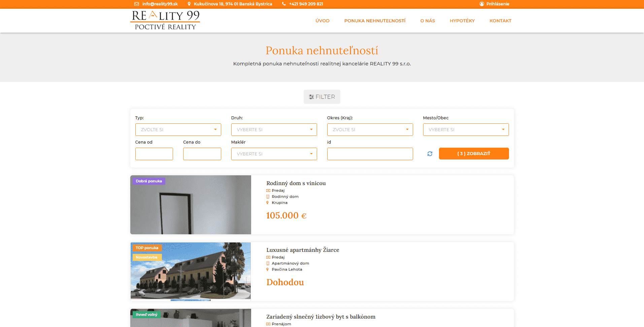Click the Dohodou price text

tap(285, 283)
